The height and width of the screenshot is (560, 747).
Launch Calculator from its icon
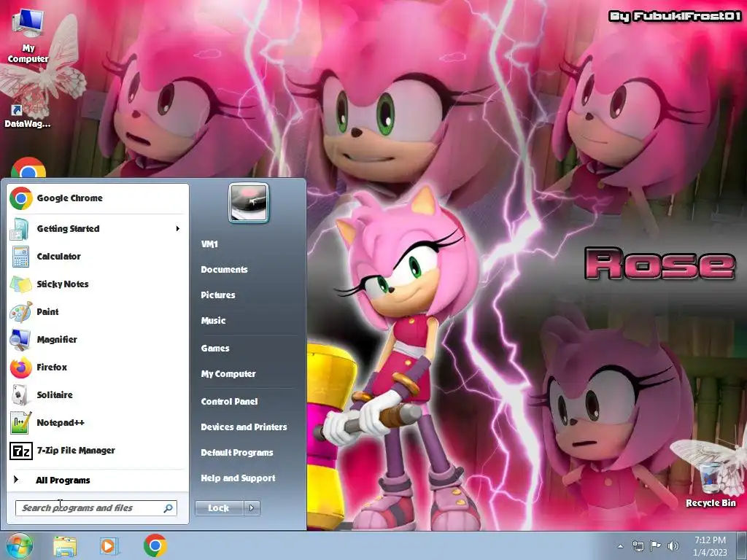coord(21,256)
